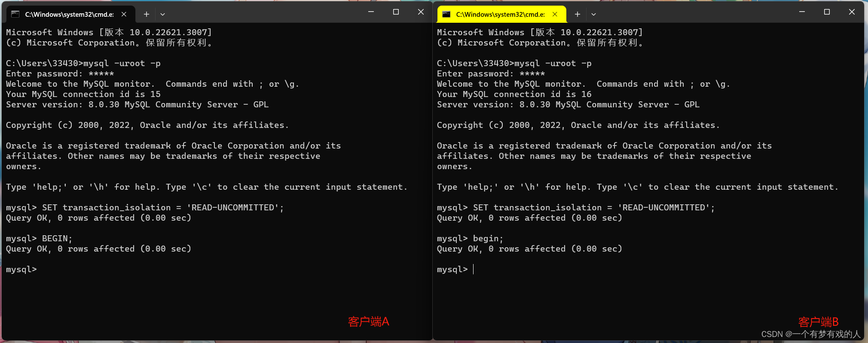868x343 pixels.
Task: Click the empty mysql> prompt in left window
Action: click(21, 270)
